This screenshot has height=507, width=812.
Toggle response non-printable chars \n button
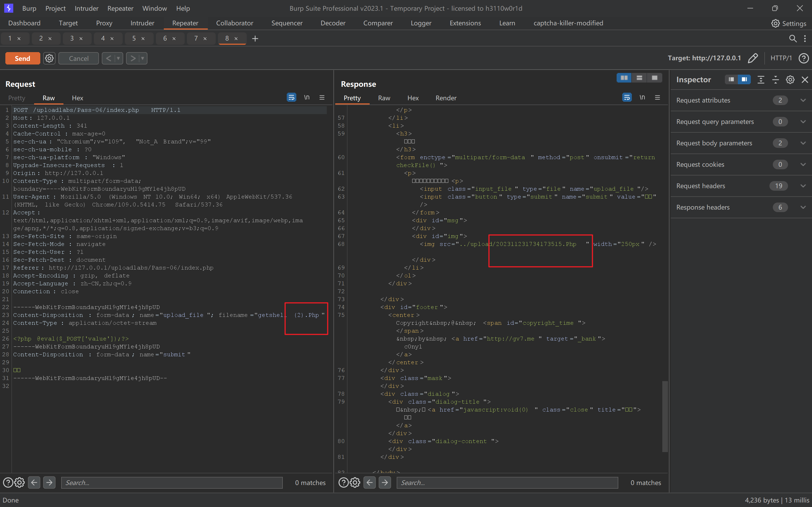tap(642, 97)
